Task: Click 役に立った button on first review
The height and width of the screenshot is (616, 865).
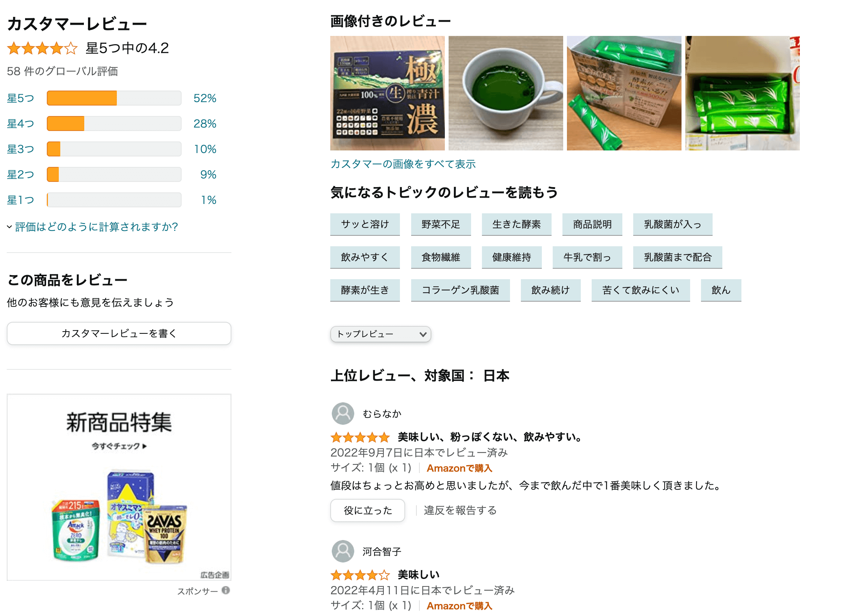Action: tap(367, 510)
